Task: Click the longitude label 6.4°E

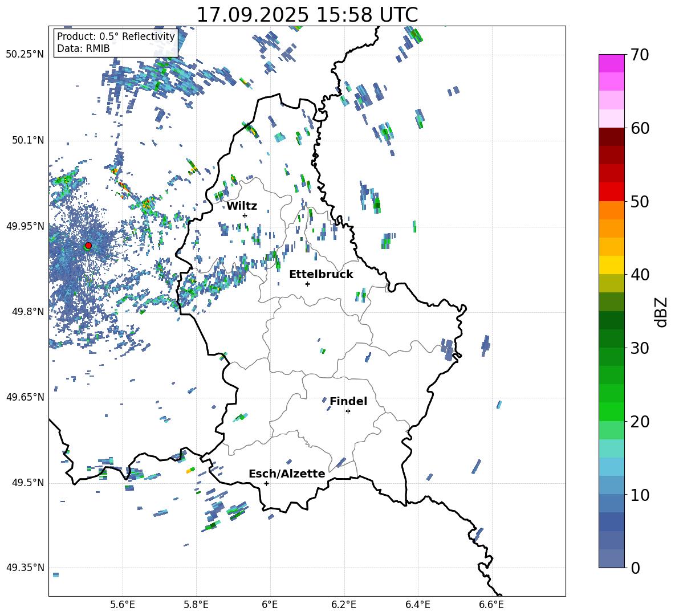Action: point(417,605)
